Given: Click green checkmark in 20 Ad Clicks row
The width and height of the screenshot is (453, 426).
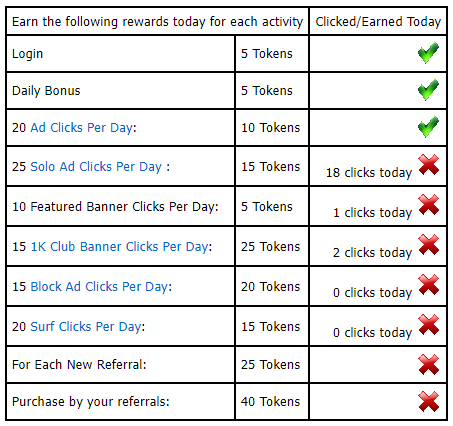Looking at the screenshot, I should pyautogui.click(x=428, y=127).
